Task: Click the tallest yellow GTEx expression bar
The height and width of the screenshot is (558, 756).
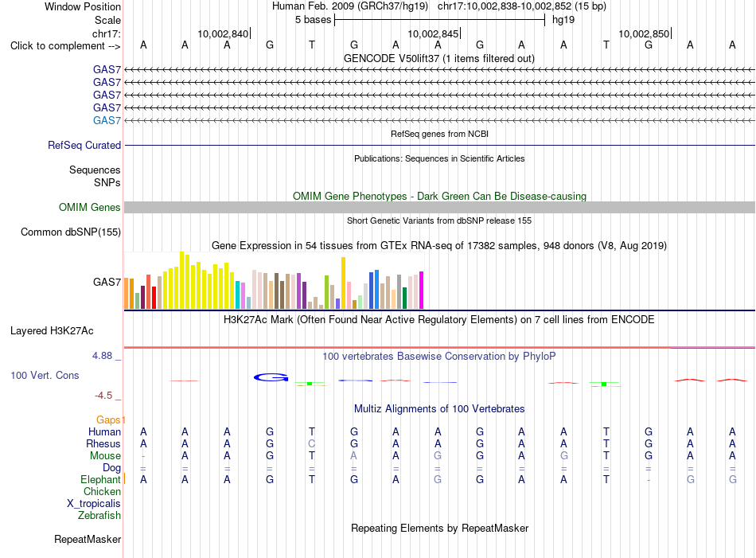Action: (x=181, y=280)
